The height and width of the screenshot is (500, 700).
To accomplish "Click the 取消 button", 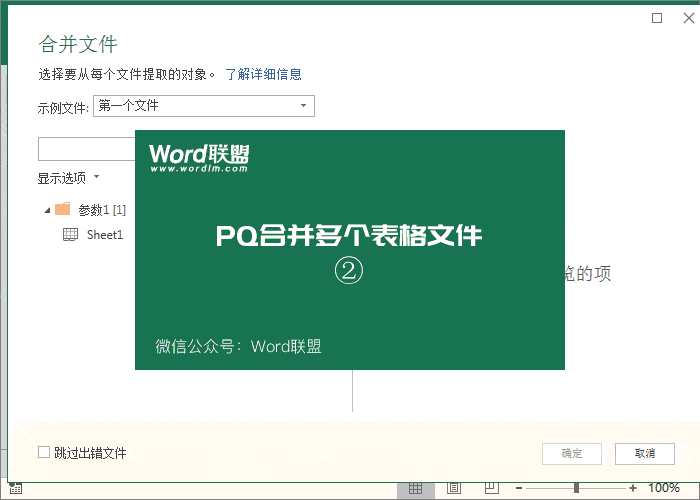I will point(645,454).
